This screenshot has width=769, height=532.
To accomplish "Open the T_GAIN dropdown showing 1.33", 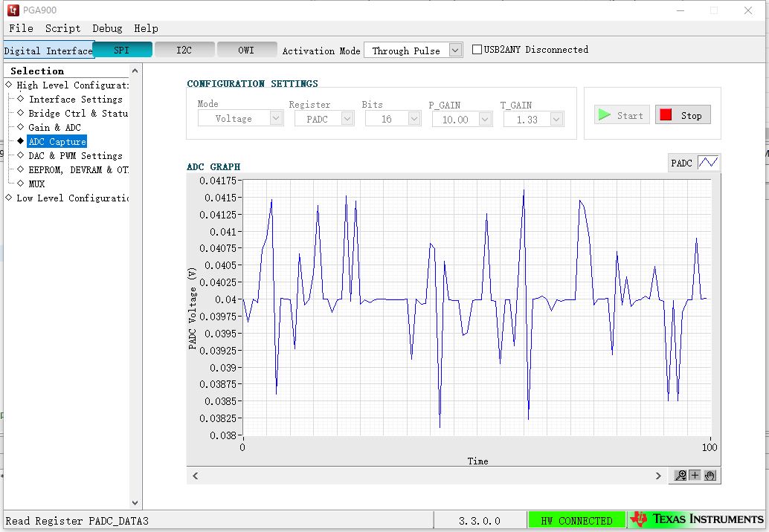I will 556,119.
